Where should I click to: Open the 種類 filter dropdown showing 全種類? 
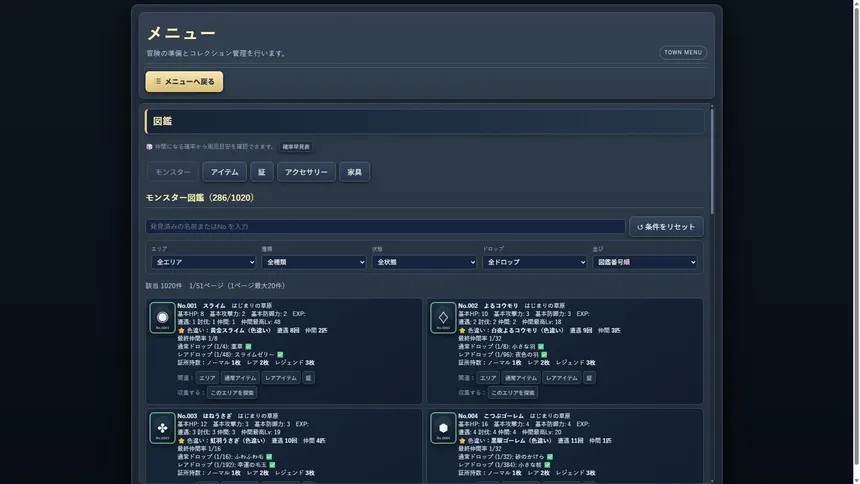click(x=314, y=262)
